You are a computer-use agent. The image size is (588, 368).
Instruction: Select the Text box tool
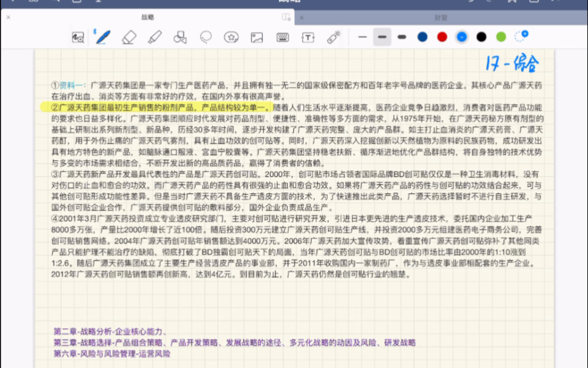pyautogui.click(x=307, y=37)
